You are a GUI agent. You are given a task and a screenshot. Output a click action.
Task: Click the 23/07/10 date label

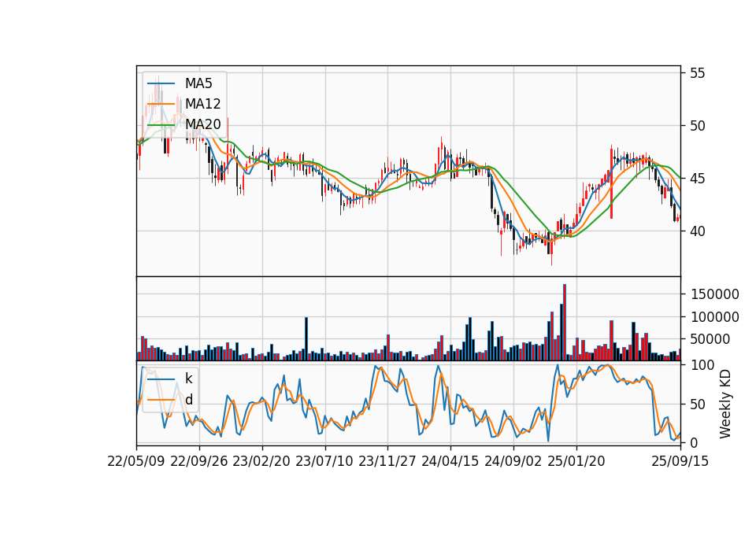point(324,461)
